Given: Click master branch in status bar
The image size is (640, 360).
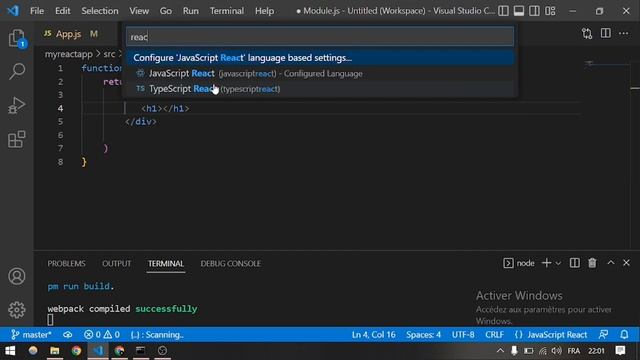Looking at the screenshot, I should pyautogui.click(x=31, y=335).
